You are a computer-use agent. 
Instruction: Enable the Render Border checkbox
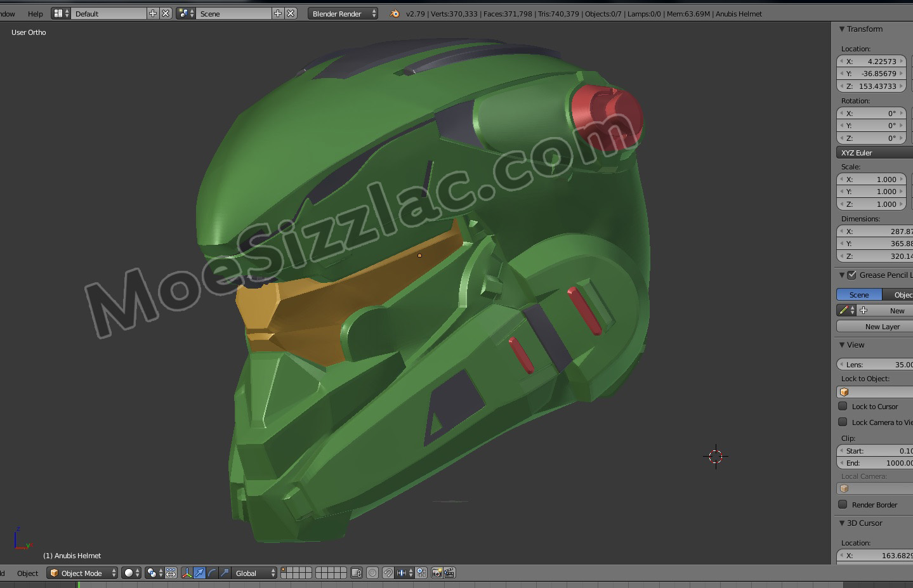point(843,504)
